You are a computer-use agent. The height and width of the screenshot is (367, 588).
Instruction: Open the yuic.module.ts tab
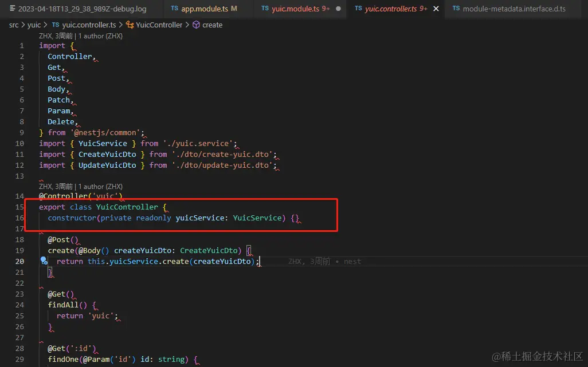[x=295, y=9]
